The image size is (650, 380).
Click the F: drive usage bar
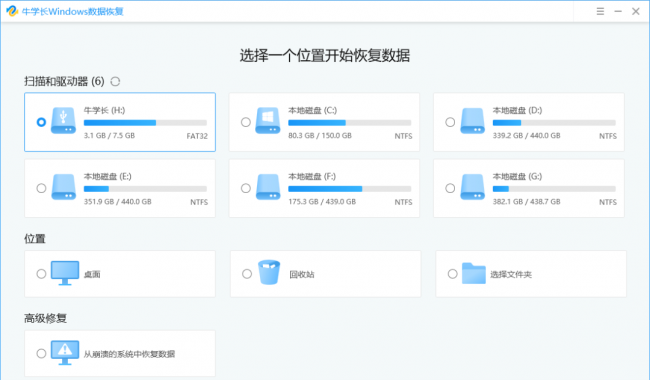(349, 189)
